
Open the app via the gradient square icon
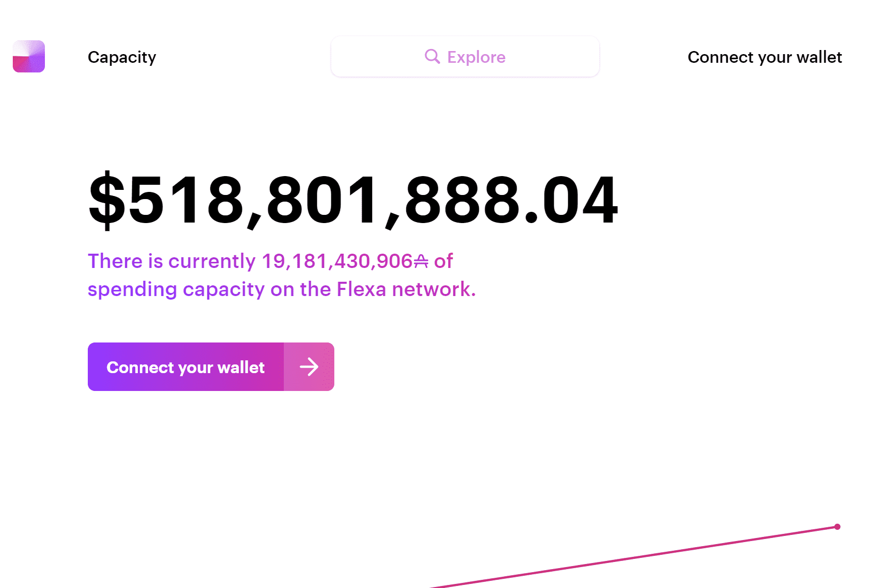(x=29, y=57)
